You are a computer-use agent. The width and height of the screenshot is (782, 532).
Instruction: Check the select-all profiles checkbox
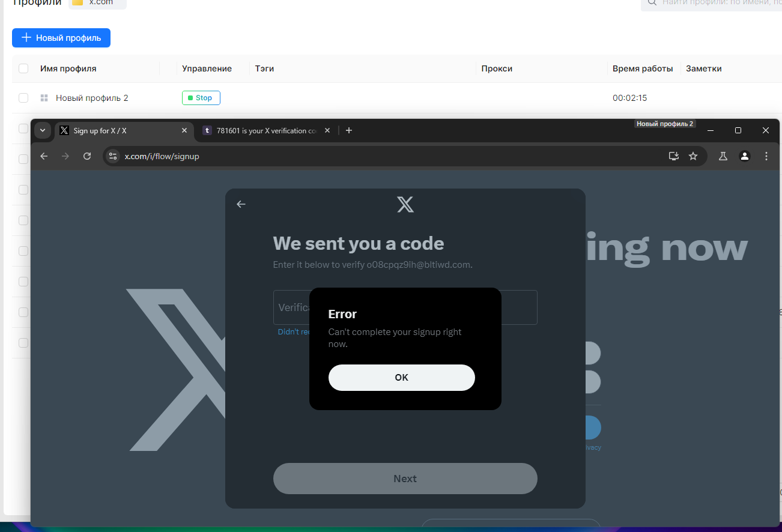[23, 68]
